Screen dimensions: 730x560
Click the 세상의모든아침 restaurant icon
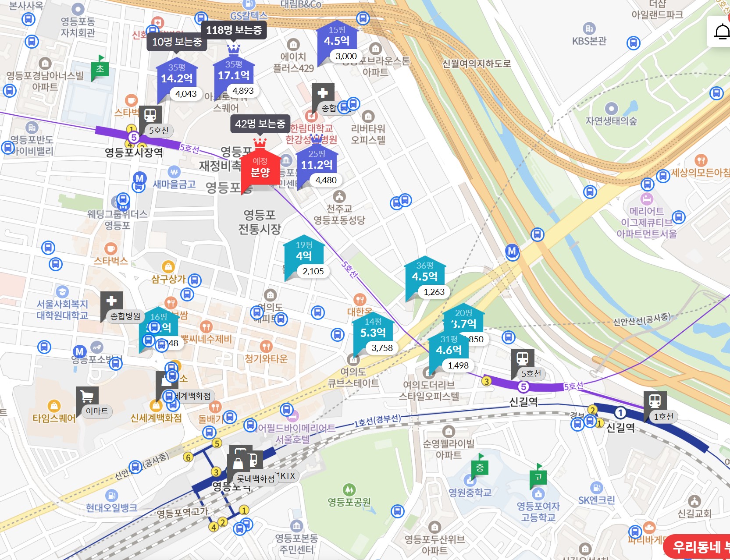[701, 160]
